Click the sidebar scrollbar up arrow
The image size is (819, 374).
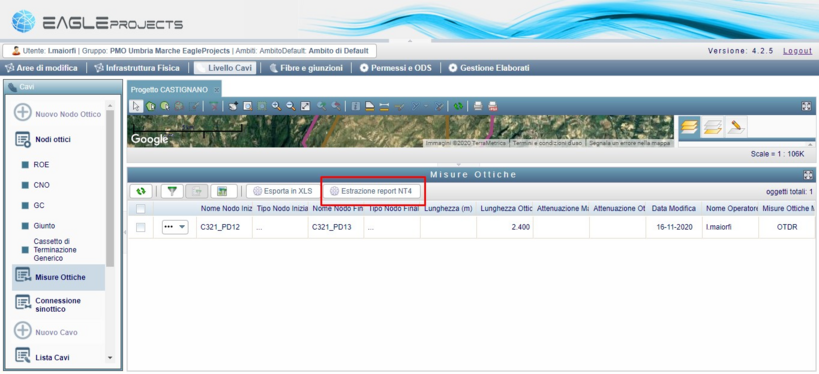click(x=110, y=105)
